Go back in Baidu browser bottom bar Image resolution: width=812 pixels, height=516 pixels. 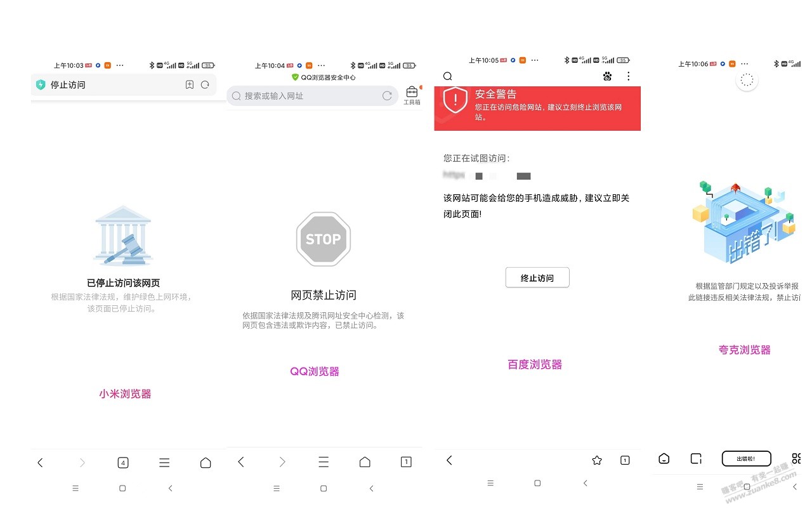tap(449, 460)
